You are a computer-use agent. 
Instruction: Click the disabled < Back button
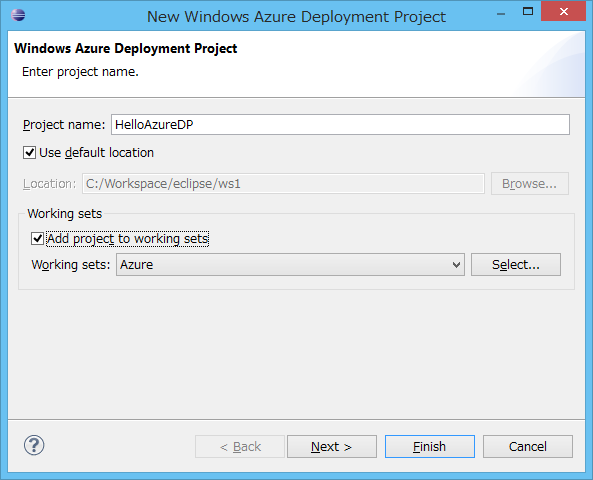click(240, 446)
